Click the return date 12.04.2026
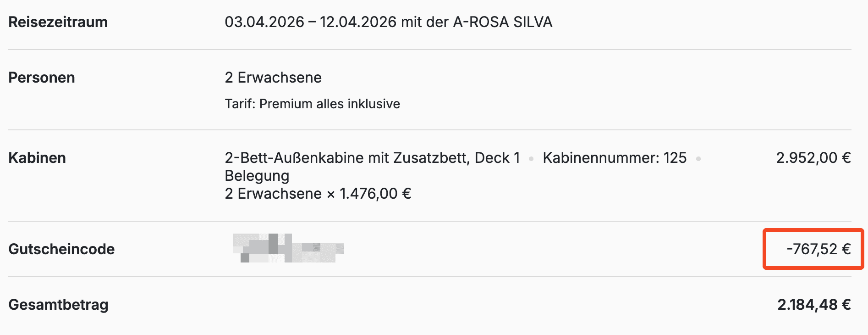 pyautogui.click(x=358, y=22)
